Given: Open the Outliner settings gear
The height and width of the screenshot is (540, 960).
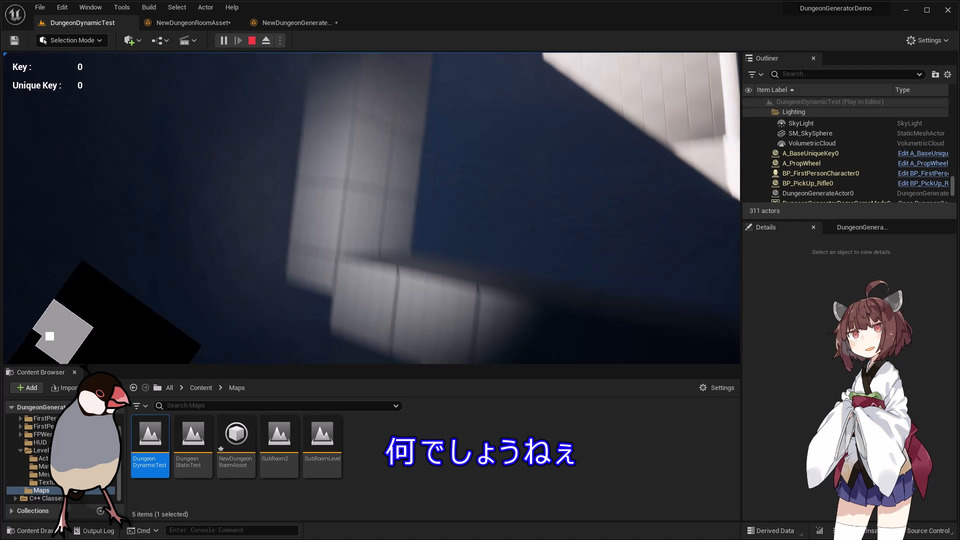Looking at the screenshot, I should [x=948, y=74].
